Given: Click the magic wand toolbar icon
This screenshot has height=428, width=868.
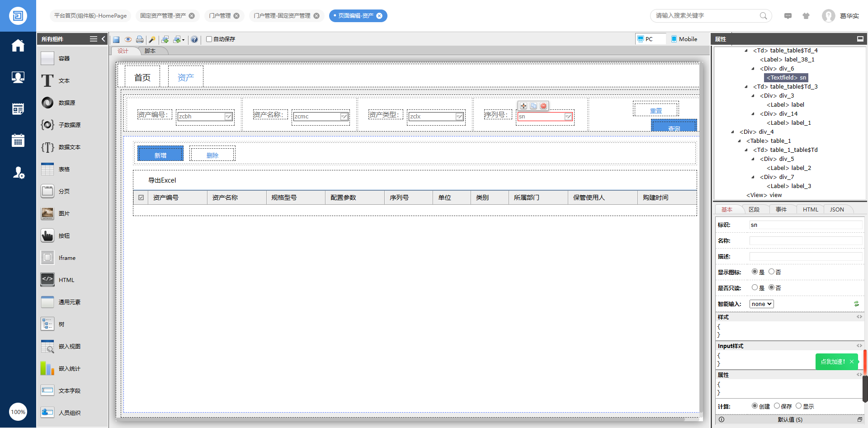Looking at the screenshot, I should (x=152, y=39).
